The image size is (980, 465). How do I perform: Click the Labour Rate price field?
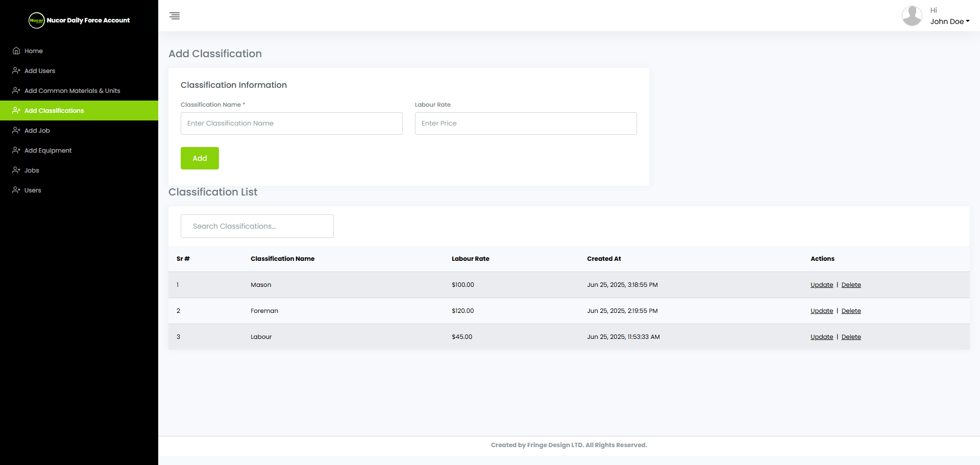pyautogui.click(x=525, y=124)
